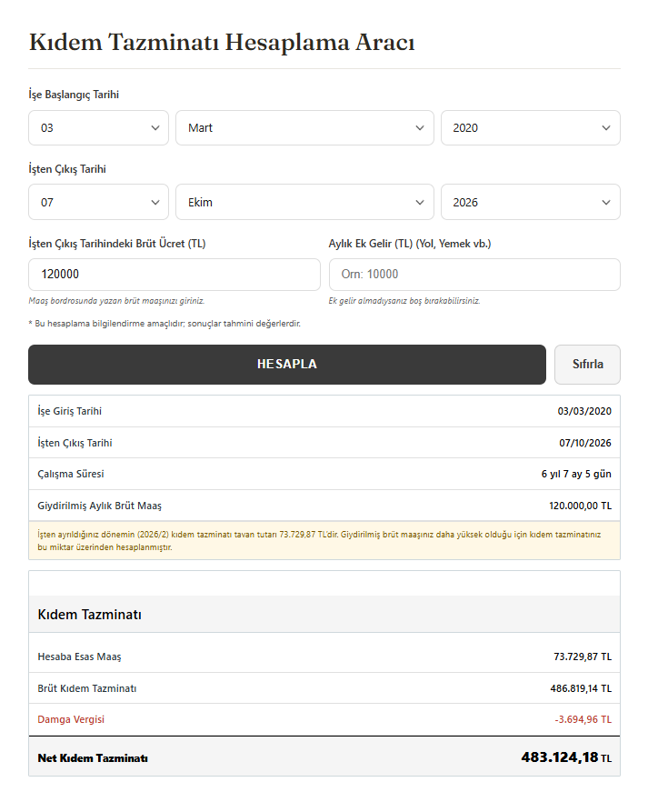Click the Aylık Ek Gelir (TL) label

pyautogui.click(x=410, y=244)
